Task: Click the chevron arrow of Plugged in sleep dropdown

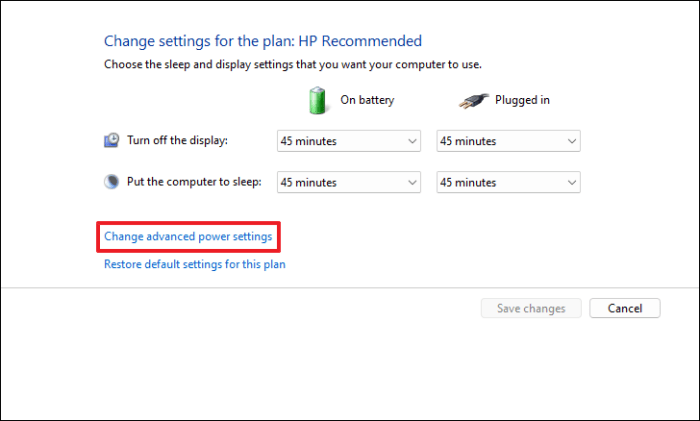Action: (571, 183)
